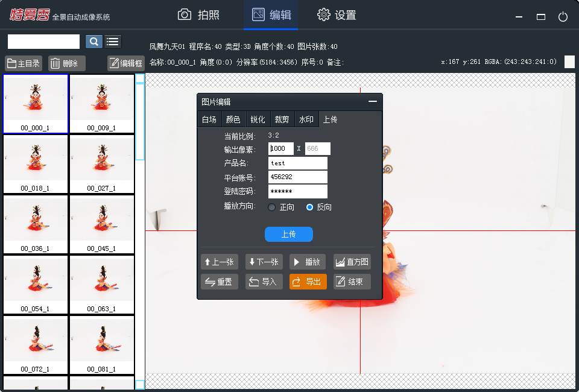
Task: Click the orange 导出 export button
Action: click(308, 282)
